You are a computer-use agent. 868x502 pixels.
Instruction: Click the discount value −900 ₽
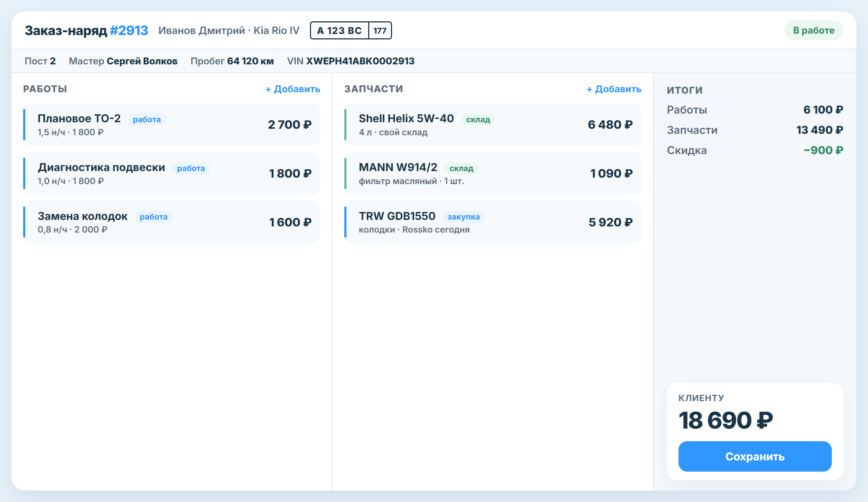[x=823, y=150]
